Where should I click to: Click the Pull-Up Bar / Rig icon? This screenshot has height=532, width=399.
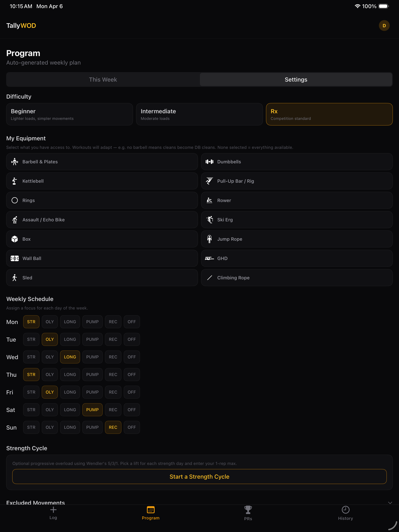point(210,181)
